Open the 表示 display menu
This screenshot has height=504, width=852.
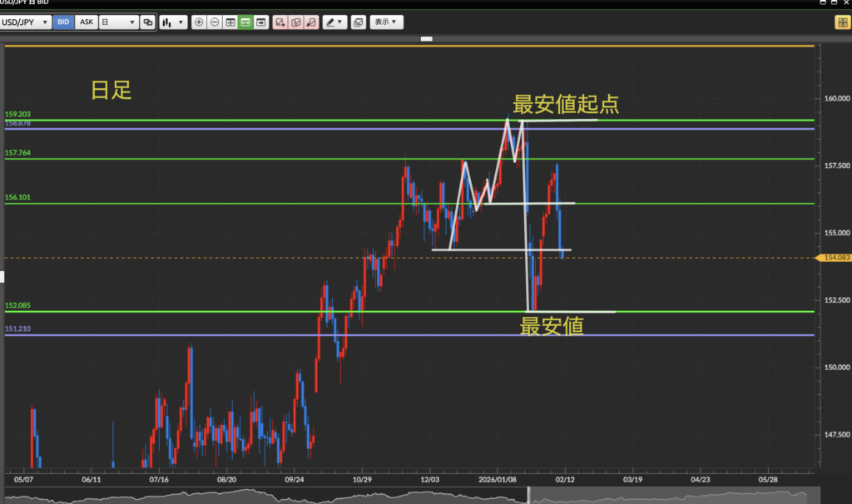point(386,22)
